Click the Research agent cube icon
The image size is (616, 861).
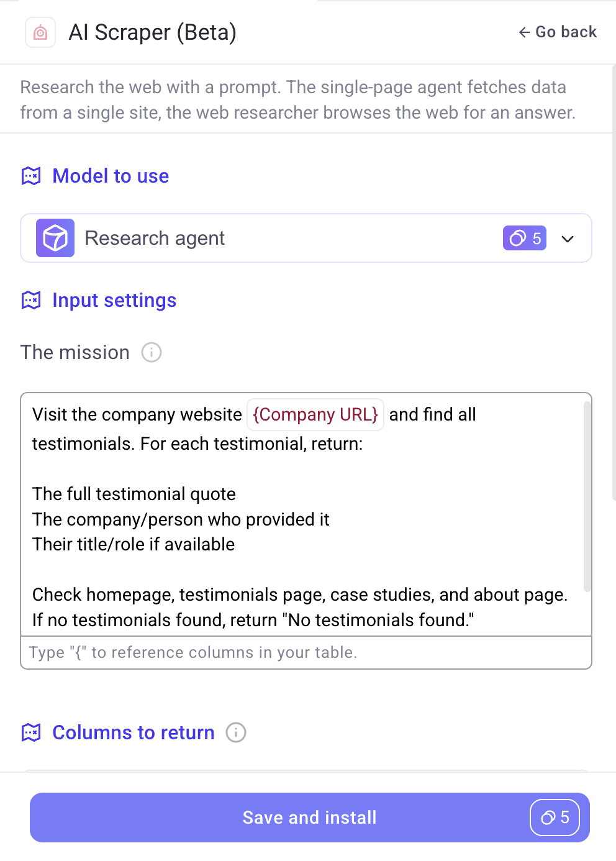coord(55,237)
